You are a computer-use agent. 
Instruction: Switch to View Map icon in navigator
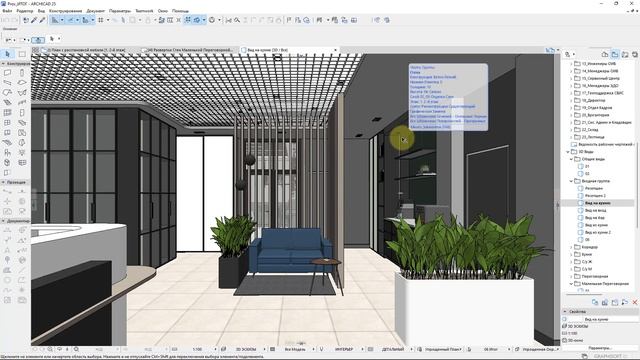(615, 54)
